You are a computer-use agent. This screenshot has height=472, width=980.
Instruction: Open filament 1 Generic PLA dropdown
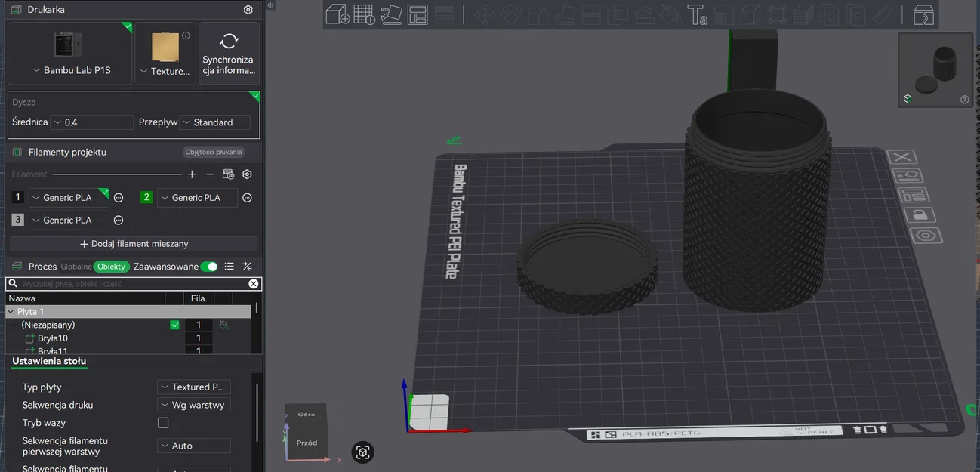click(69, 198)
